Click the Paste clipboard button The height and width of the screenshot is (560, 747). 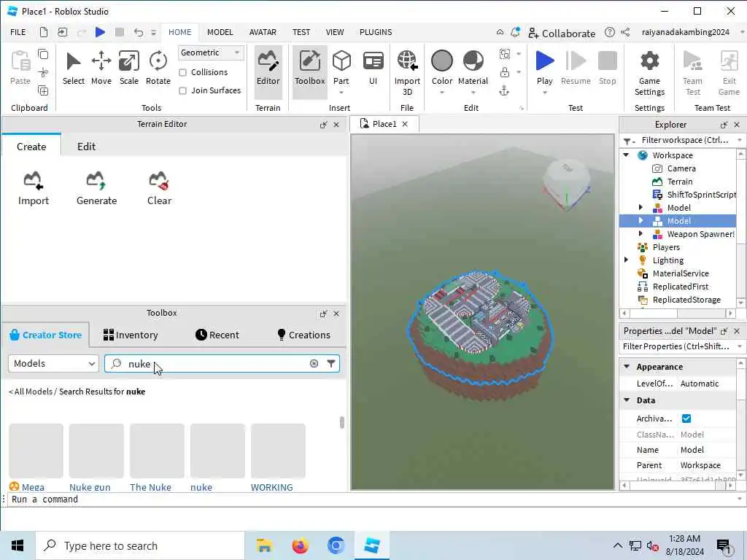20,68
